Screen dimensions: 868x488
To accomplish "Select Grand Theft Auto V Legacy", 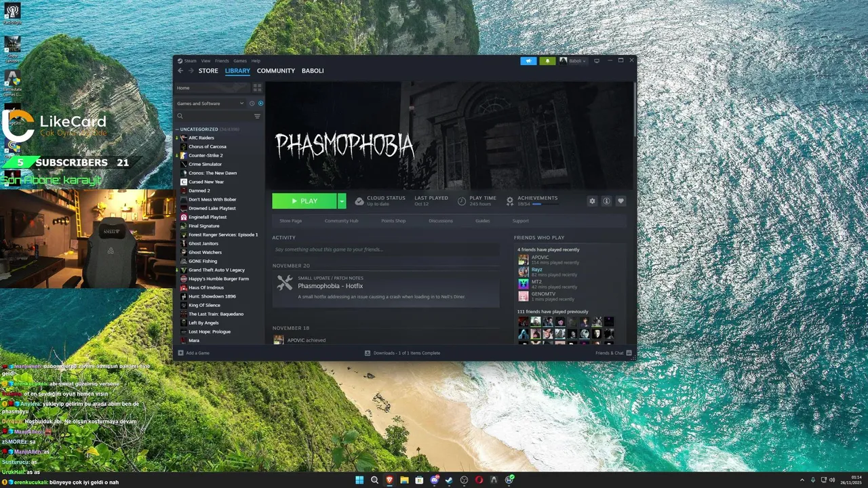I will (216, 270).
